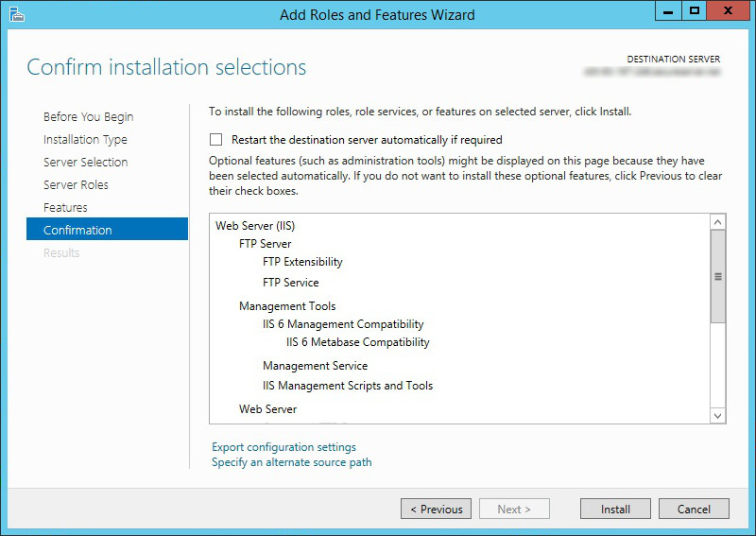Open the Server Roles step
The image size is (756, 536).
76,184
